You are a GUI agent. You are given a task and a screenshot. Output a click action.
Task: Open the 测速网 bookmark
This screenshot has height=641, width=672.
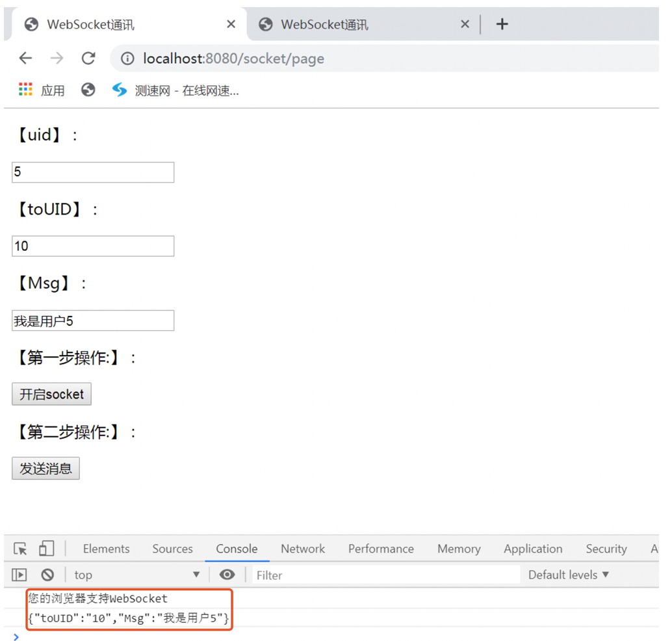click(175, 90)
